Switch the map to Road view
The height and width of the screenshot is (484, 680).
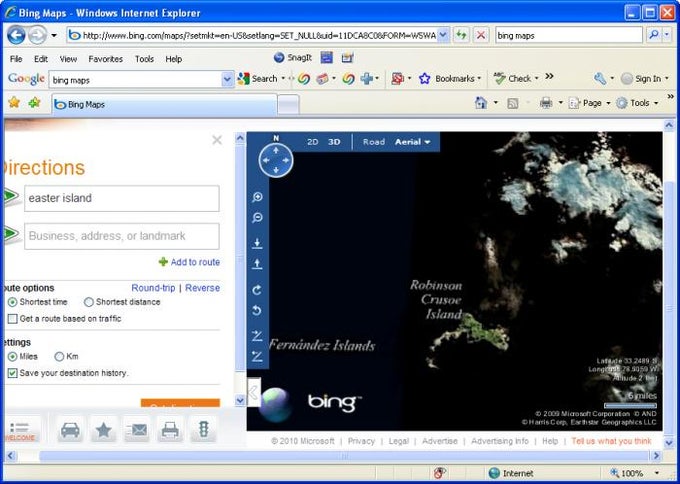[x=374, y=142]
